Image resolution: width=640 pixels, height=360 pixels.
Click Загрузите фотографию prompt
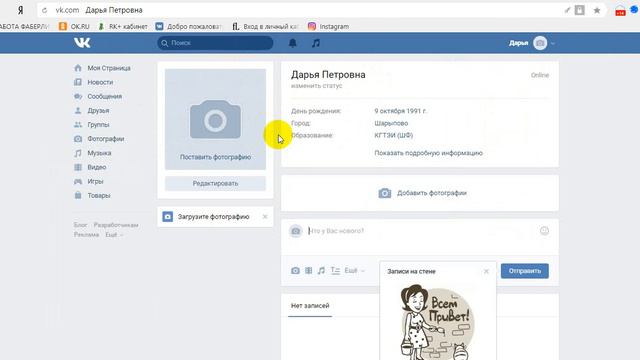[x=213, y=217]
